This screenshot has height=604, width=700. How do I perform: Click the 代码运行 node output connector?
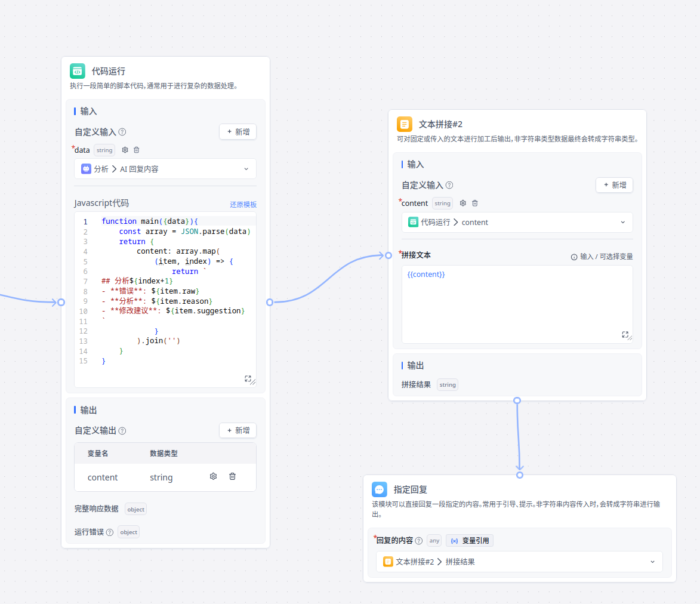pos(270,302)
